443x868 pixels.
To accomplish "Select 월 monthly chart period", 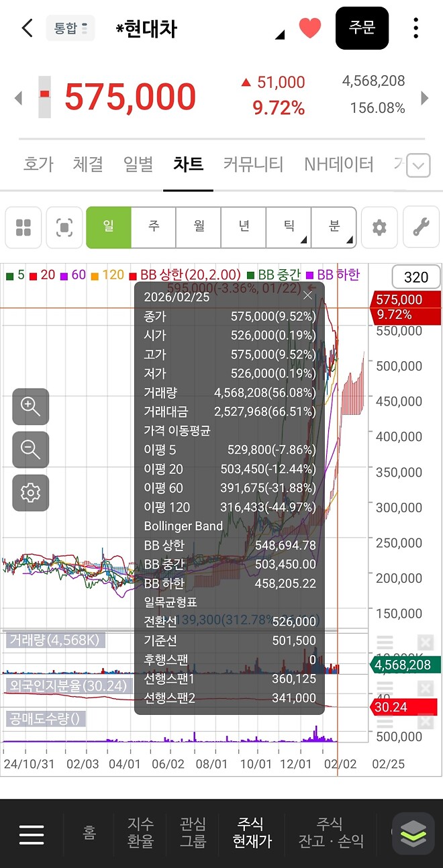I will click(x=199, y=228).
